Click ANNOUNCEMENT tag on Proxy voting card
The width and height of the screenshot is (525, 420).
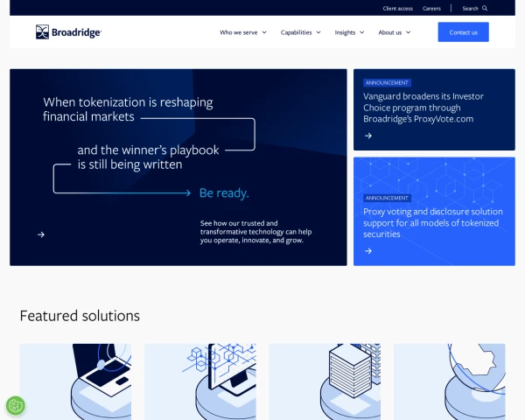[x=387, y=198]
